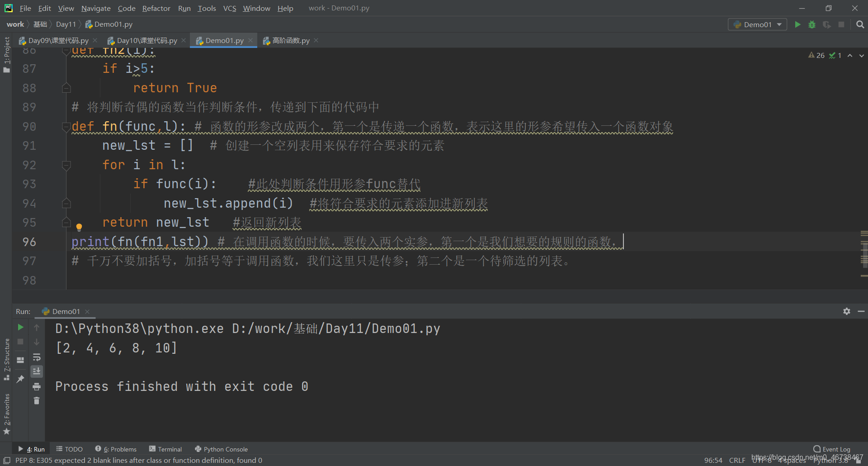Open the Problems tool window
The width and height of the screenshot is (868, 466).
(116, 449)
